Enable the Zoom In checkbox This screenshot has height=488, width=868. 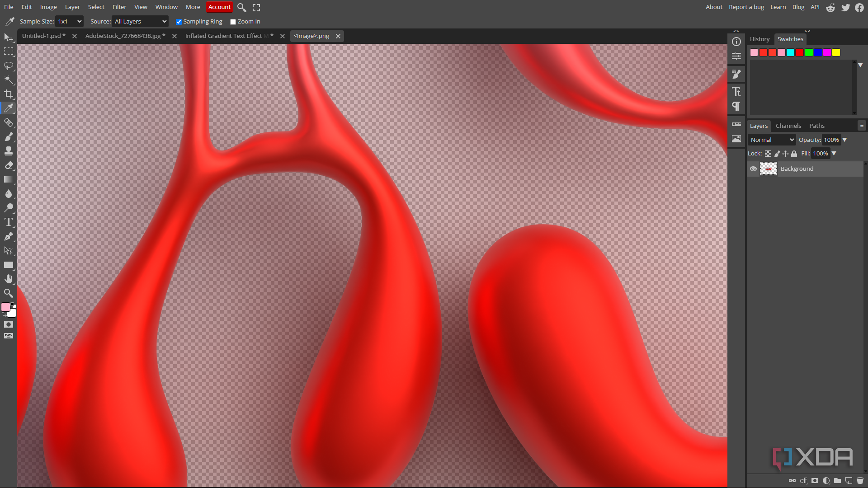233,22
